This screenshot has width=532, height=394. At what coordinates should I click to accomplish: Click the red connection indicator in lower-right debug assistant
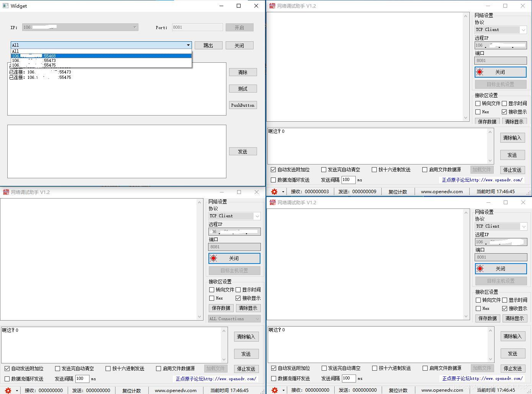480,269
